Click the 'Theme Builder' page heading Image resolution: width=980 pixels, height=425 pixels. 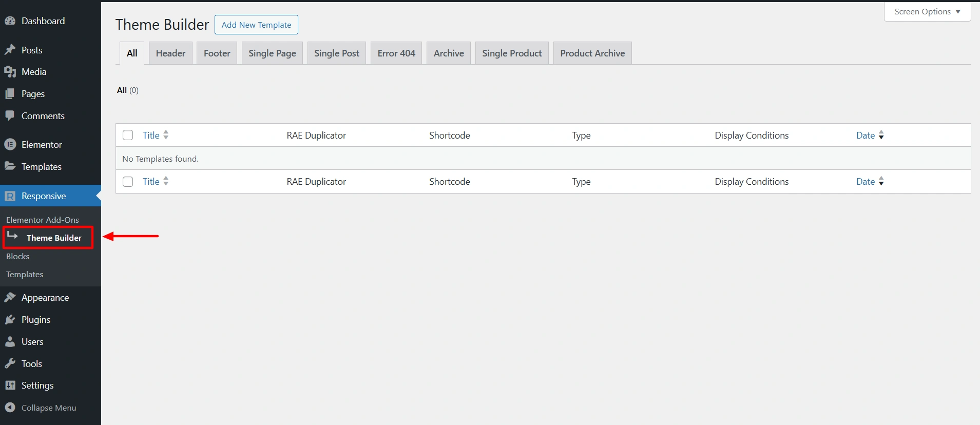point(162,25)
